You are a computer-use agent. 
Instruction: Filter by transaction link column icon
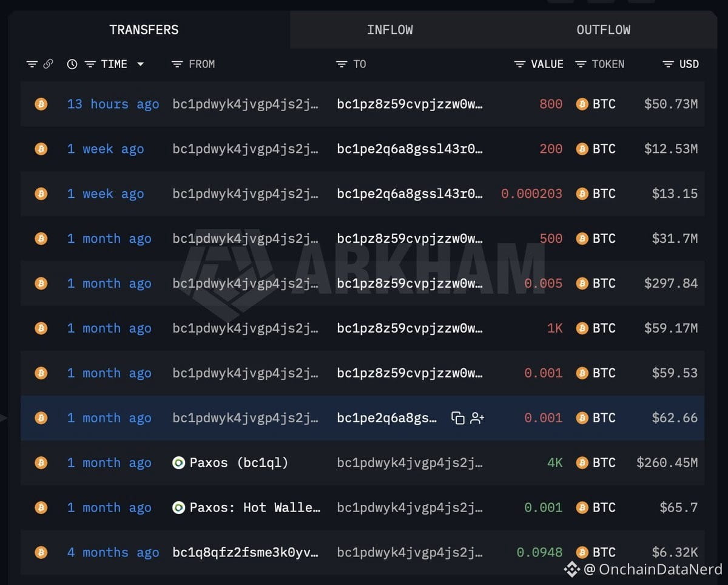(x=32, y=64)
